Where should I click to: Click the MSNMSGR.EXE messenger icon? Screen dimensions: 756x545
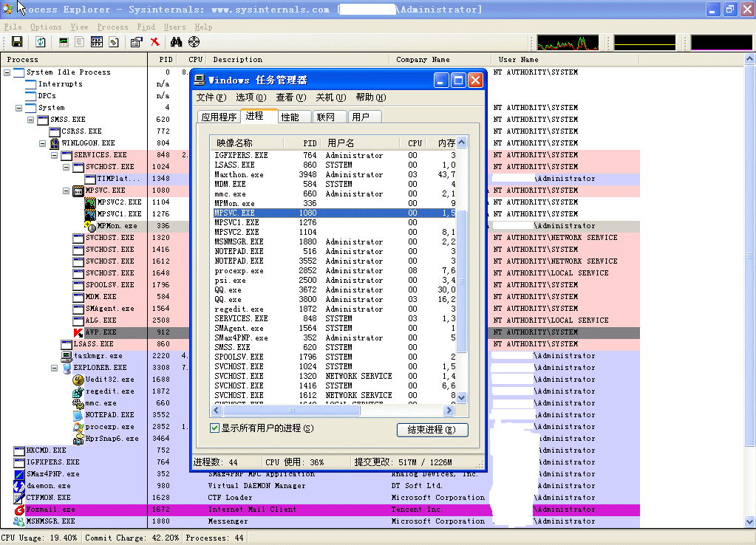(x=19, y=521)
